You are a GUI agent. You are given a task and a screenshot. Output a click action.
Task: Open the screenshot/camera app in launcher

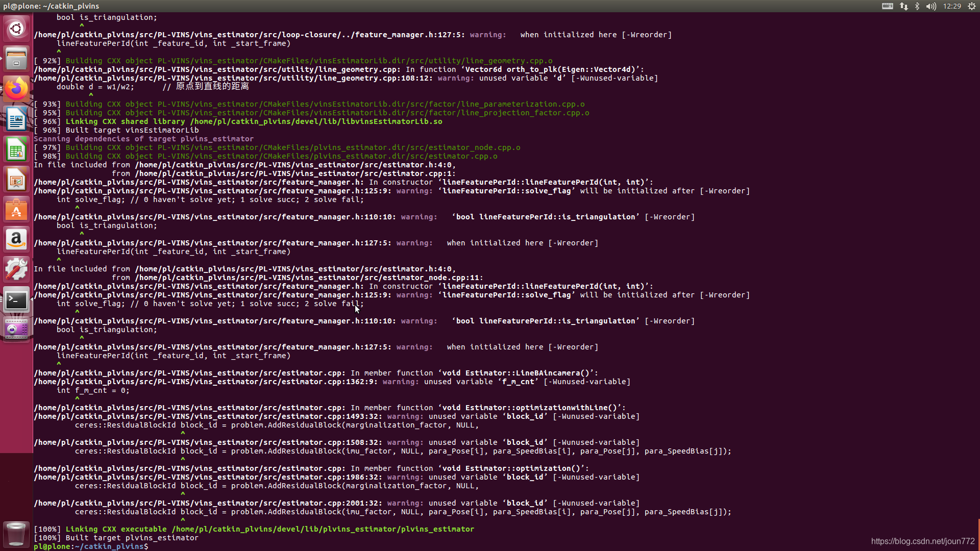[16, 330]
